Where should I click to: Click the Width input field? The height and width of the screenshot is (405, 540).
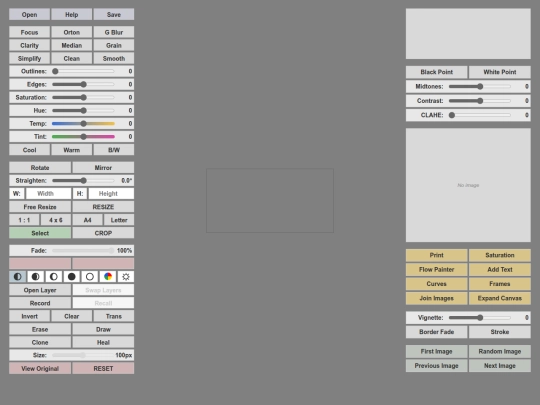[49, 194]
